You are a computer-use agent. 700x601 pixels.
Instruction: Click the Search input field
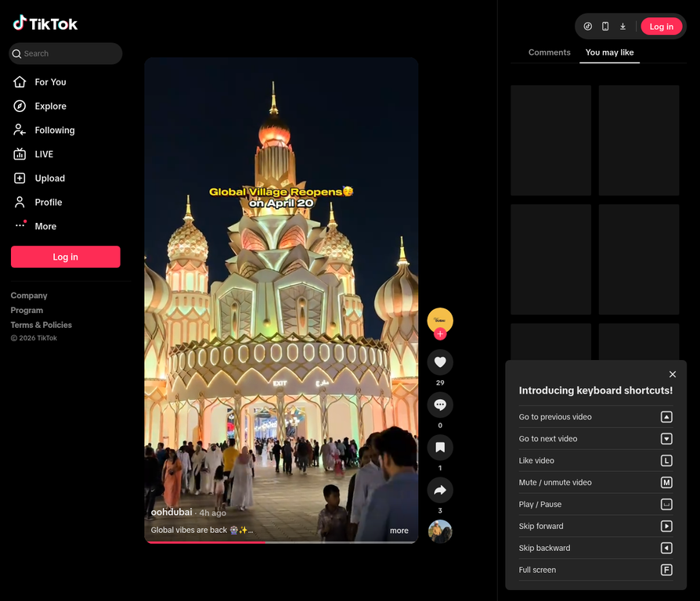tap(65, 53)
